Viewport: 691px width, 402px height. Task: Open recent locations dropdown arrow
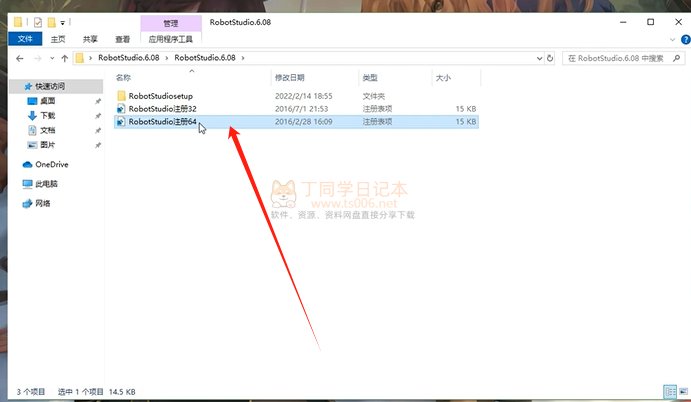coord(52,58)
